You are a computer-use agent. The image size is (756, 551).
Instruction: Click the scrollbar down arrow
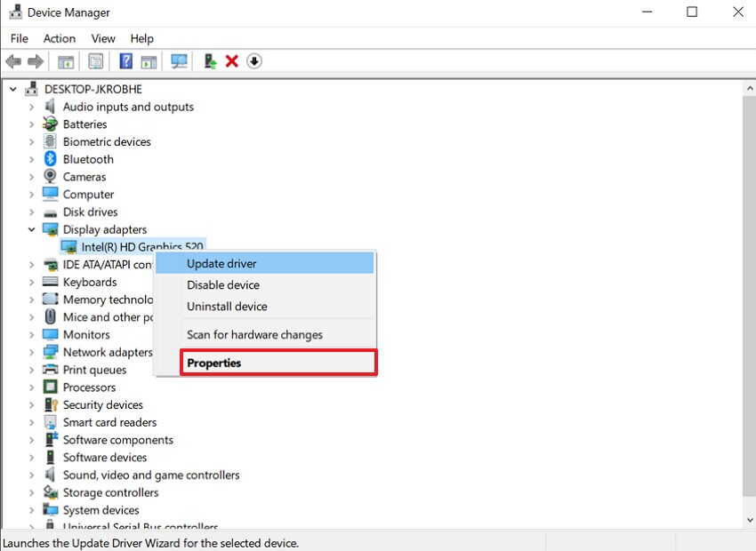(x=749, y=520)
